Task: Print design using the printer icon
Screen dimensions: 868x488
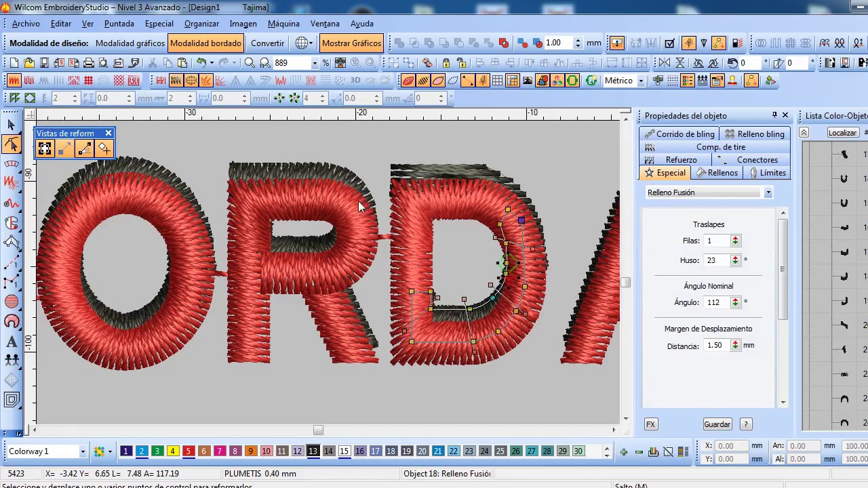Action: 88,62
